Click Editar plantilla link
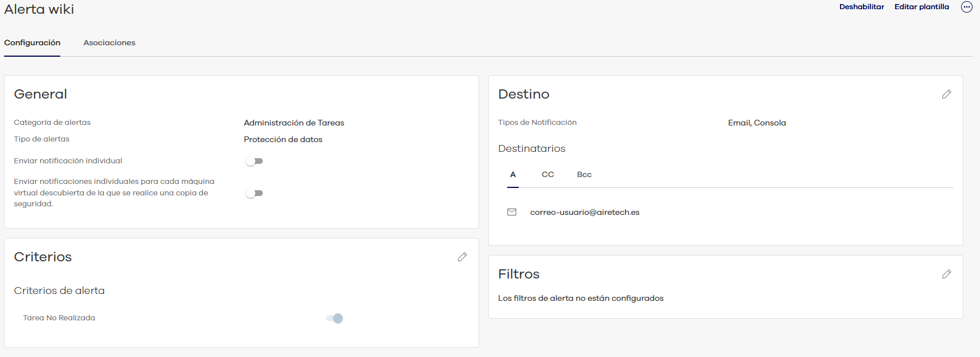The height and width of the screenshot is (357, 980). [921, 7]
